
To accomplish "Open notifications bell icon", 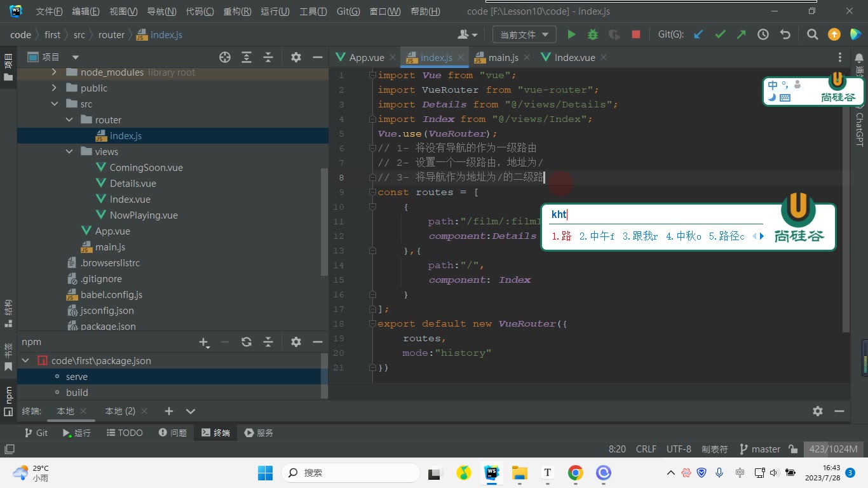I will pyautogui.click(x=859, y=58).
